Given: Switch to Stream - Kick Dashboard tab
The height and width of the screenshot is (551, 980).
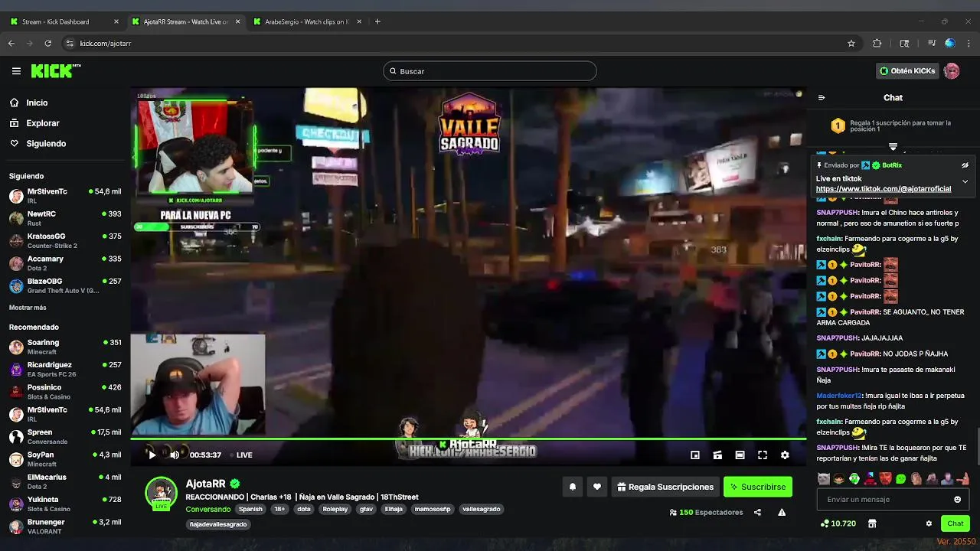Looking at the screenshot, I should (64, 21).
